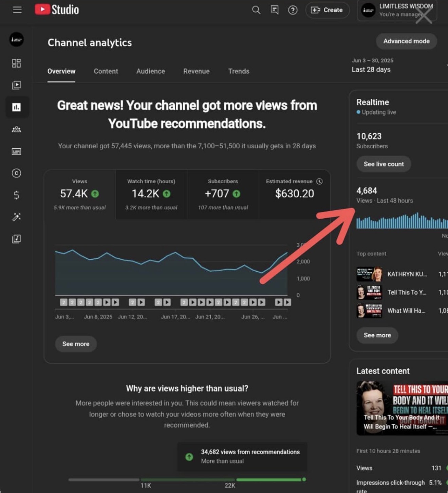Click green arrow icon beside 34,682 views

click(189, 457)
